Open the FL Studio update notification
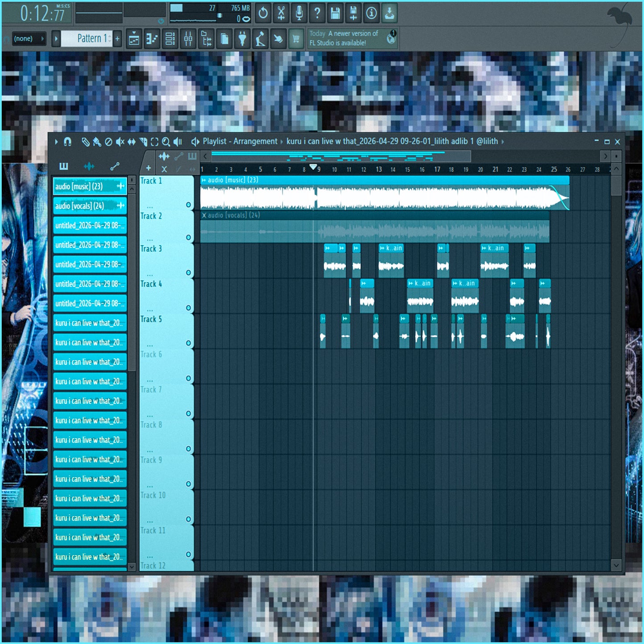This screenshot has height=644, width=644. click(353, 39)
